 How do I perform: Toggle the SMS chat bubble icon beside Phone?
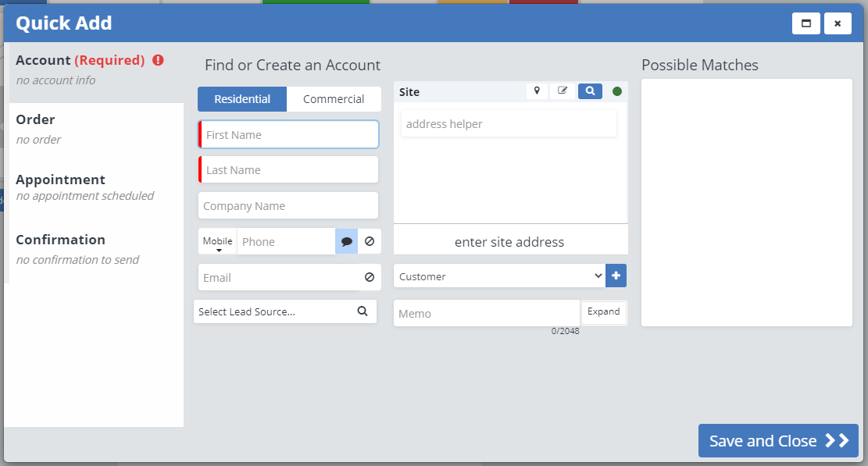[347, 242]
